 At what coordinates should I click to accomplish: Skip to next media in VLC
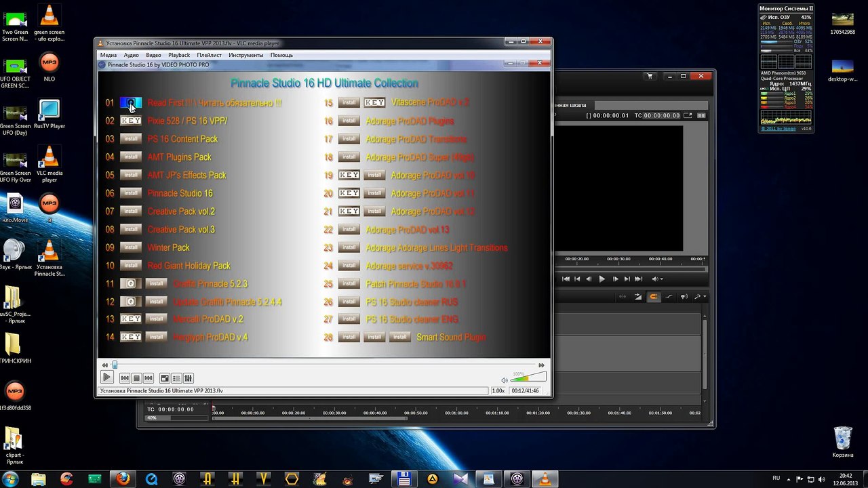tap(148, 378)
